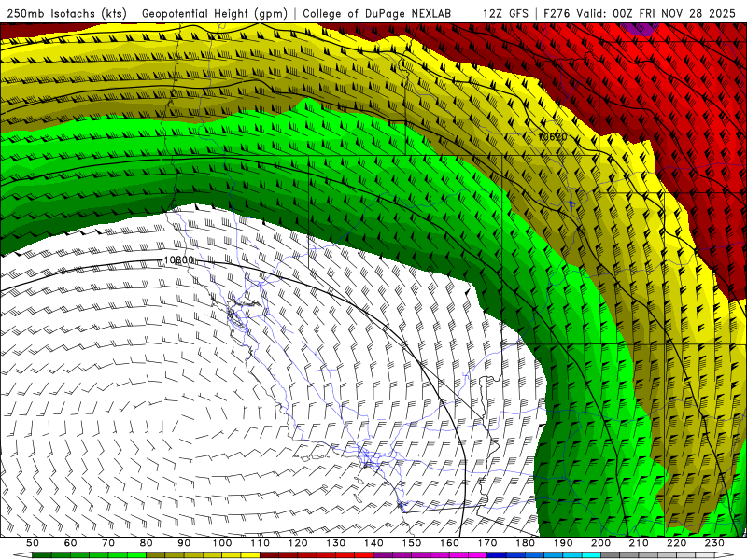Click the 180 value on the color scale
The image size is (747, 560).
[525, 543]
